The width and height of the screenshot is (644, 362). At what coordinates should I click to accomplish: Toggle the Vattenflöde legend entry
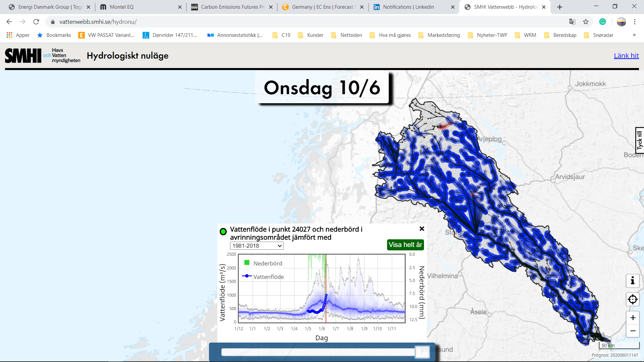click(268, 277)
